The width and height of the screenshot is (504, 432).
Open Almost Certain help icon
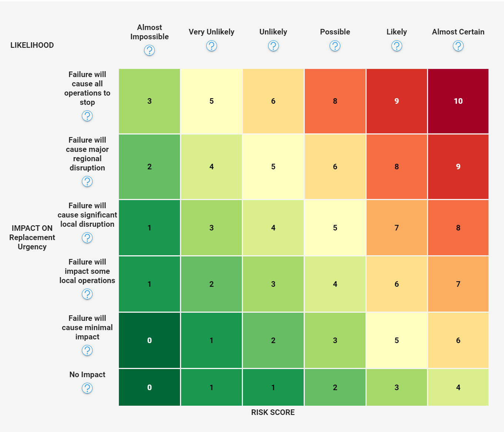(x=458, y=46)
